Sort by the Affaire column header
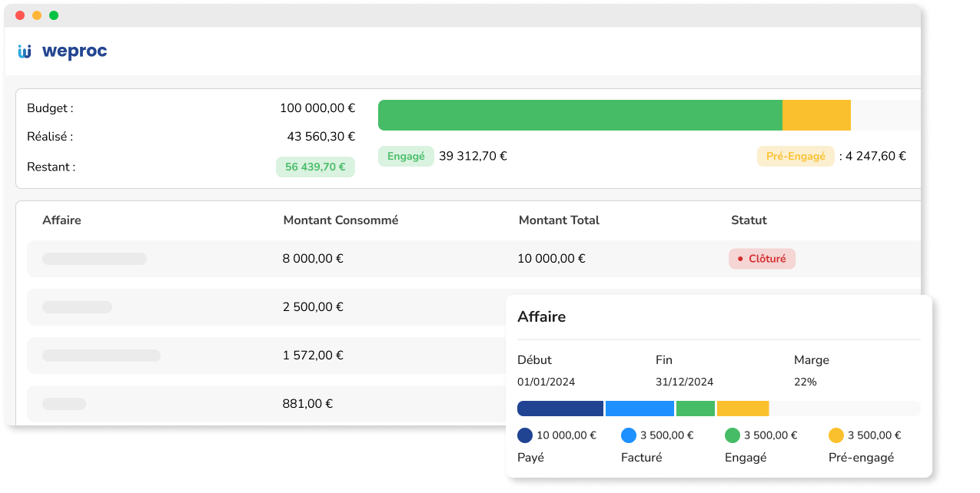Screen dimensions: 980x493 click(x=61, y=220)
